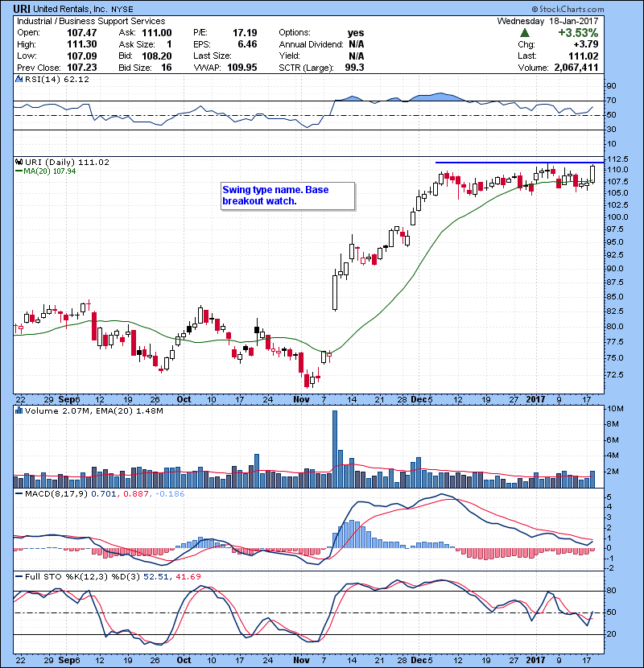Click the 'United Rentals, Inc.' company name

pyautogui.click(x=70, y=9)
